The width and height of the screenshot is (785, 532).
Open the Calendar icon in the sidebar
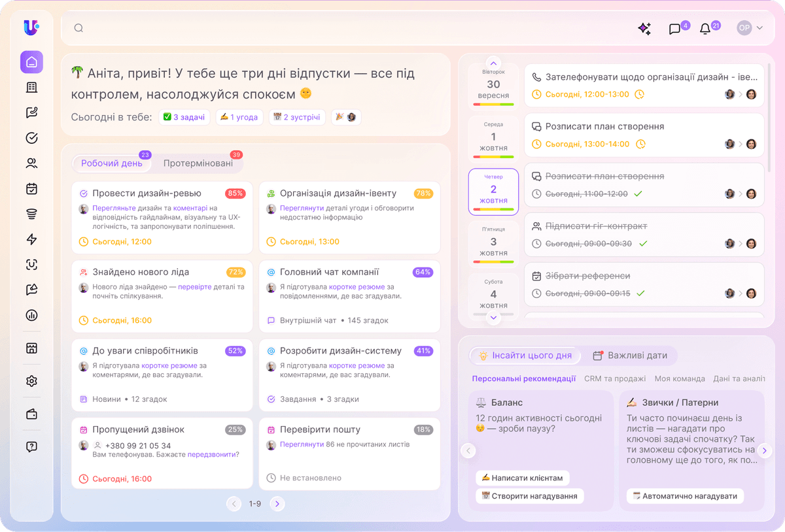click(x=31, y=188)
